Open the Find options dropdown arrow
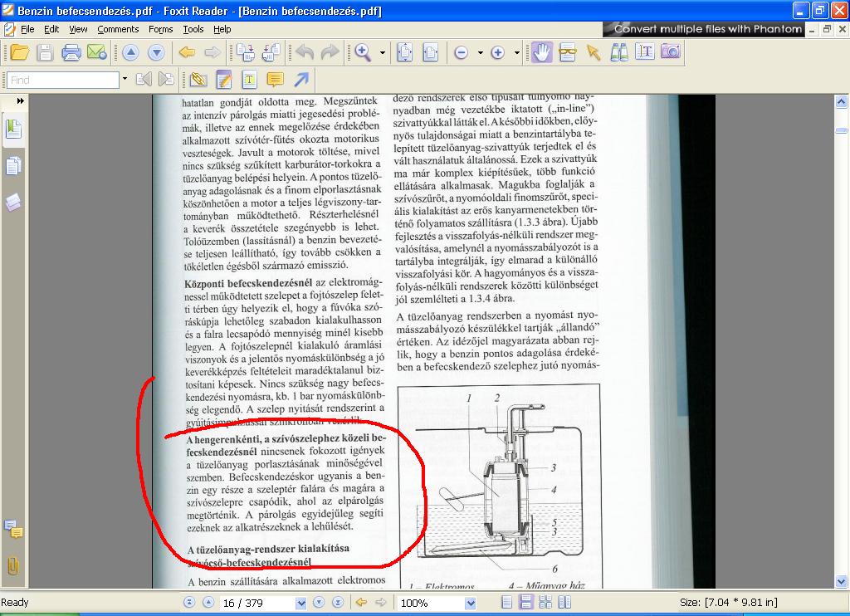 (x=125, y=80)
